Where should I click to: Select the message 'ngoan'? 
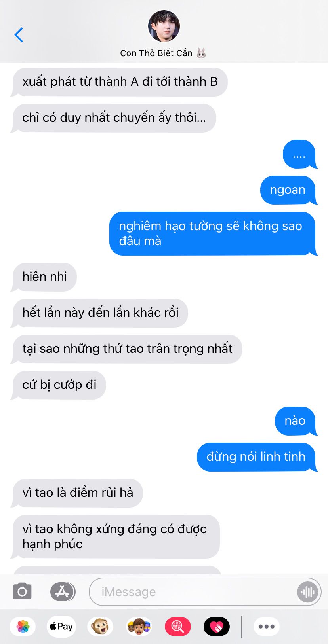(x=288, y=190)
